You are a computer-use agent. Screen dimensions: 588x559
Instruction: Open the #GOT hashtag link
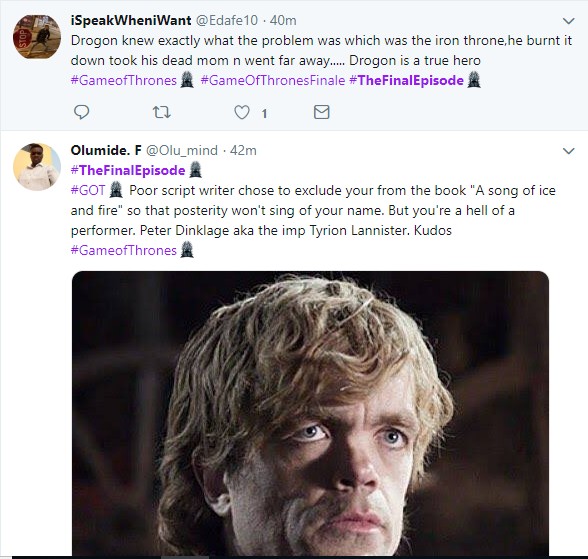[88, 190]
